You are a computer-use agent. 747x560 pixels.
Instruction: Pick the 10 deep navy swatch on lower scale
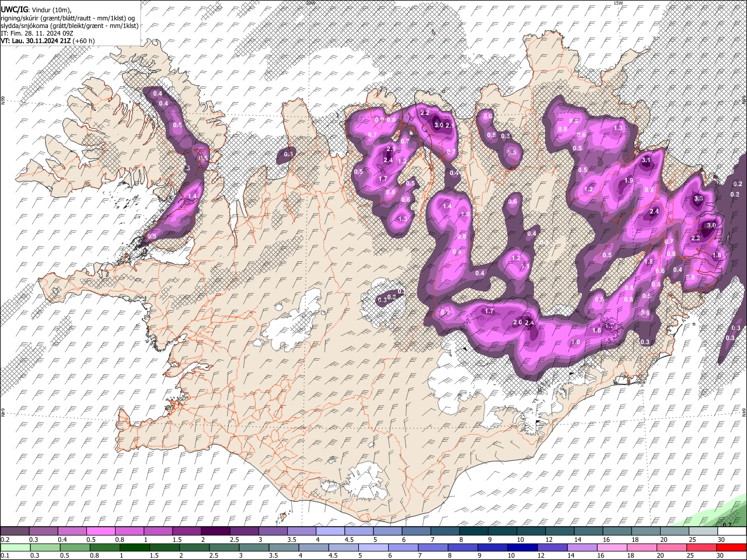pos(522,548)
